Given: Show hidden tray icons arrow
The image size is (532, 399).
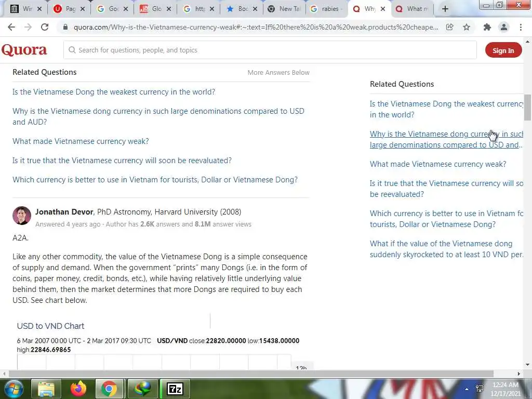Looking at the screenshot, I should 467,389.
